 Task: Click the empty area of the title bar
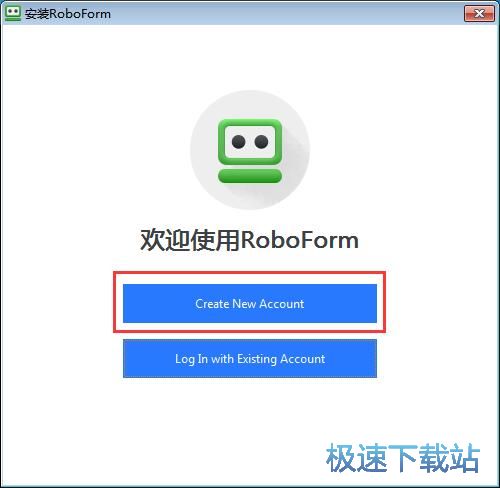pos(287,14)
